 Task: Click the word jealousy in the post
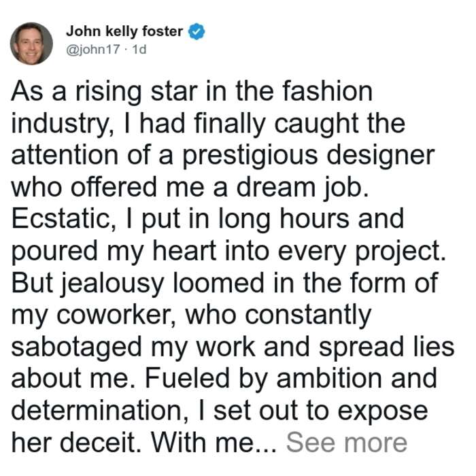click(114, 284)
